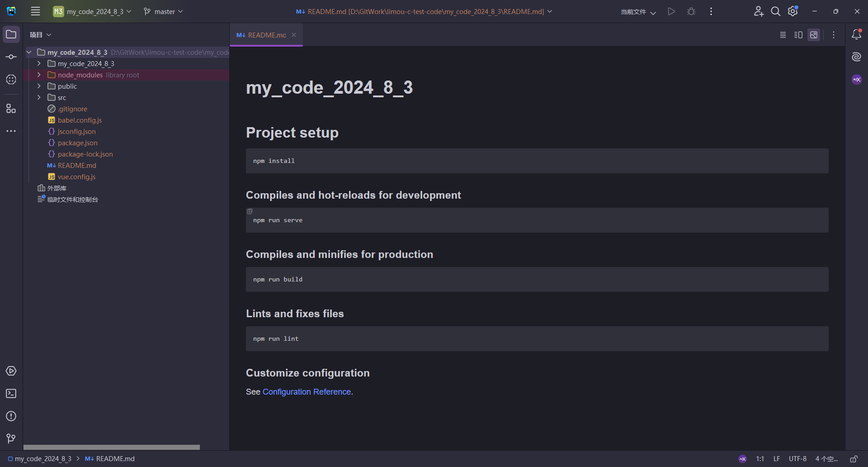
Task: Open the Notifications bell panel
Action: pyautogui.click(x=856, y=35)
